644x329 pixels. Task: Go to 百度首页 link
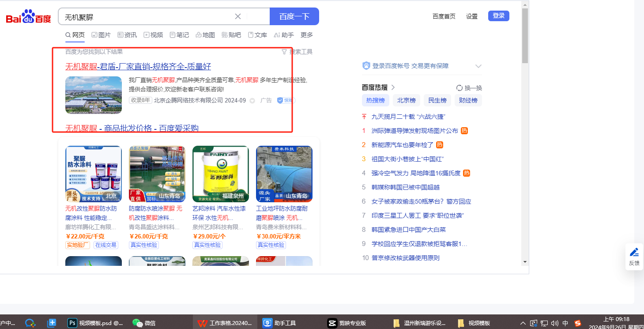[444, 16]
